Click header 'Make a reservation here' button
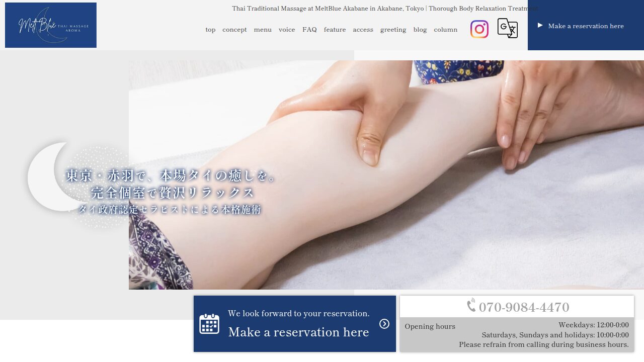644x362 pixels. click(x=586, y=26)
